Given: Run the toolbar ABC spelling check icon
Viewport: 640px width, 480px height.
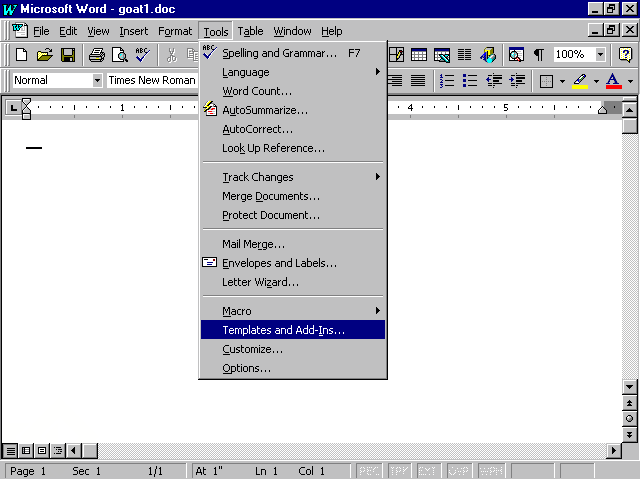Looking at the screenshot, I should (x=143, y=54).
